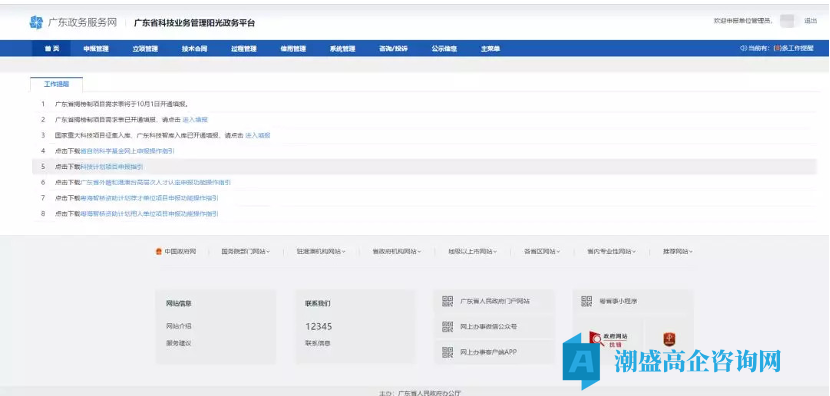Click QR icon beside 网上办事微信公众号

point(447,327)
